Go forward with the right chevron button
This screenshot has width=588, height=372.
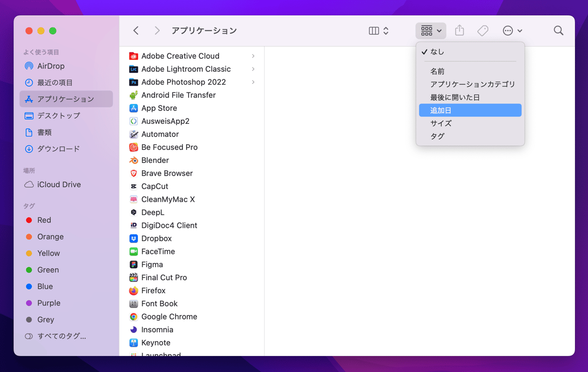[x=157, y=30]
